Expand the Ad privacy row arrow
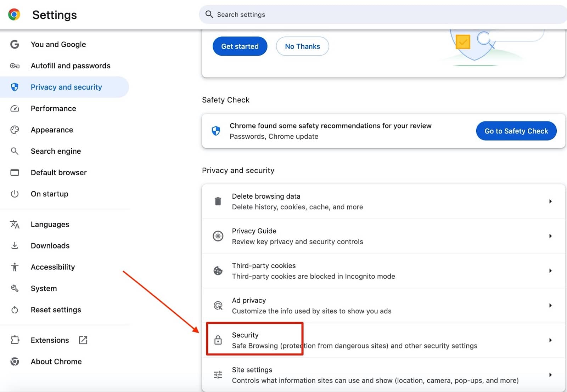Viewport: 567px width, 392px height. click(550, 306)
